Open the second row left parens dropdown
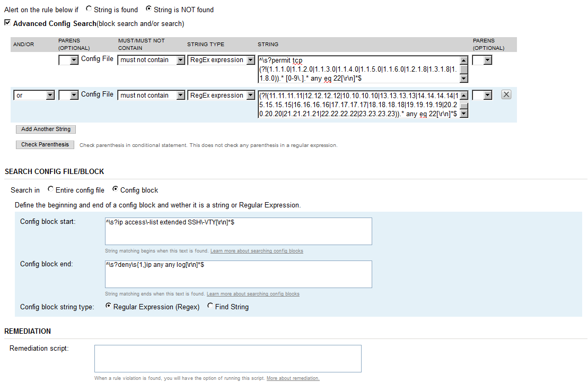This screenshot has height=391, width=588. [68, 95]
